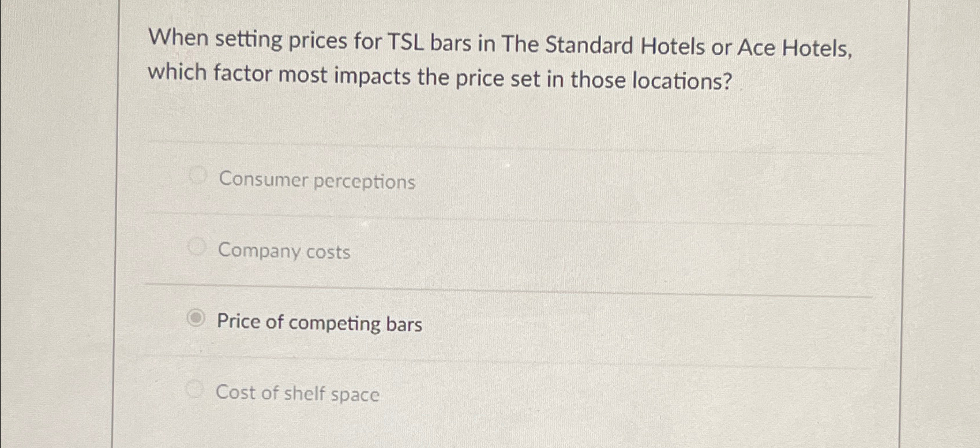Click the Price of competing bars label
Screen dimensions: 980x448
click(x=320, y=323)
